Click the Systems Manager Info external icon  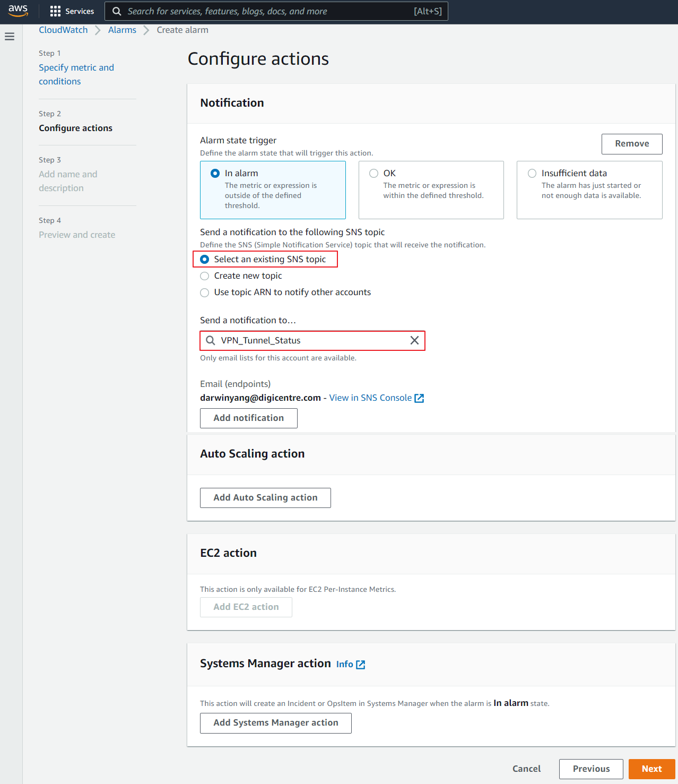click(x=361, y=665)
